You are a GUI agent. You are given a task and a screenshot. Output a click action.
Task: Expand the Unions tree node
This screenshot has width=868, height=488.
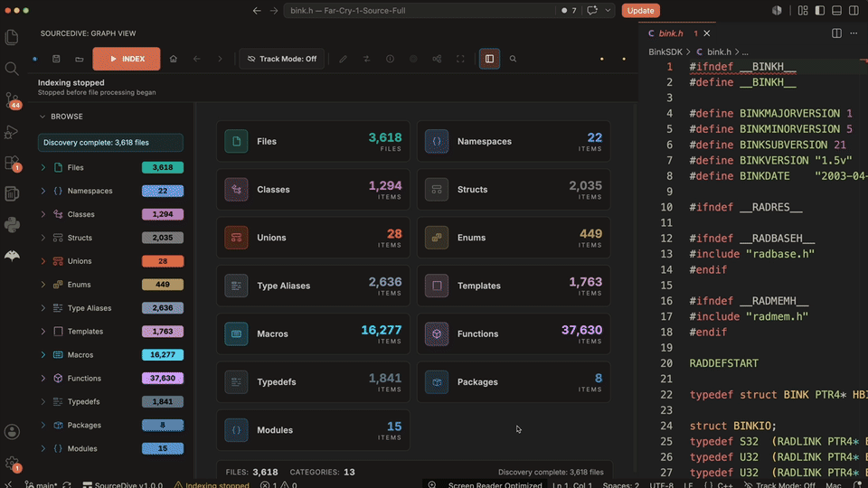43,261
